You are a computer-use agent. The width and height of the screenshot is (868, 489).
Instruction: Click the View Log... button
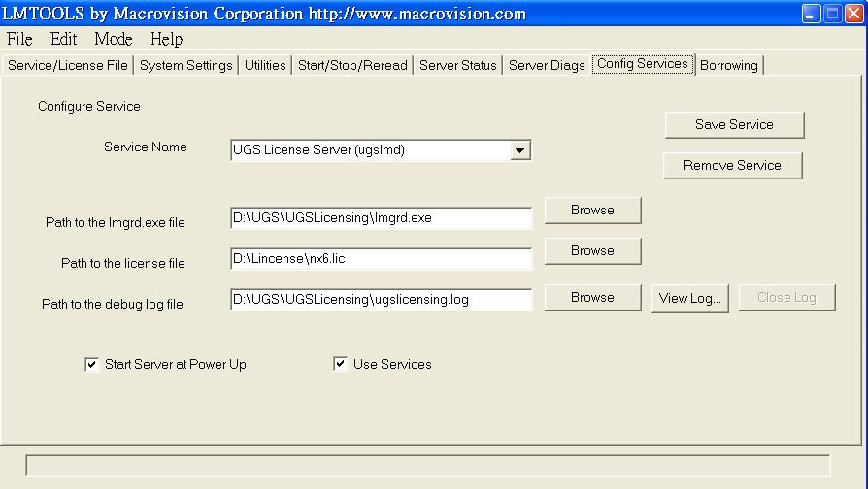(x=689, y=298)
